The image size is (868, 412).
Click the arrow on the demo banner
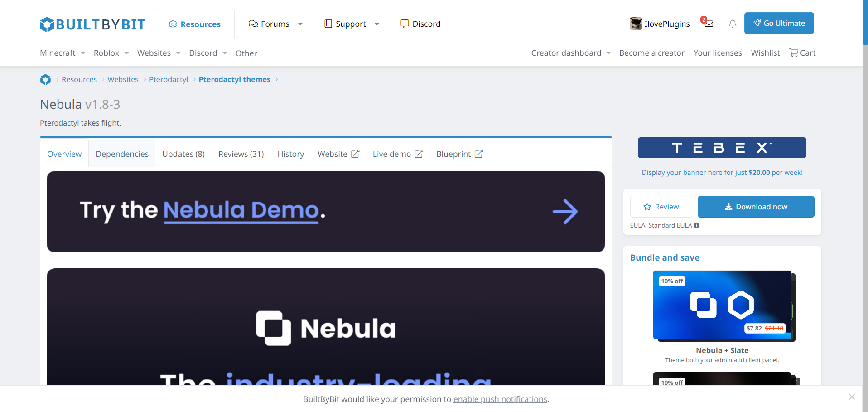coord(565,212)
